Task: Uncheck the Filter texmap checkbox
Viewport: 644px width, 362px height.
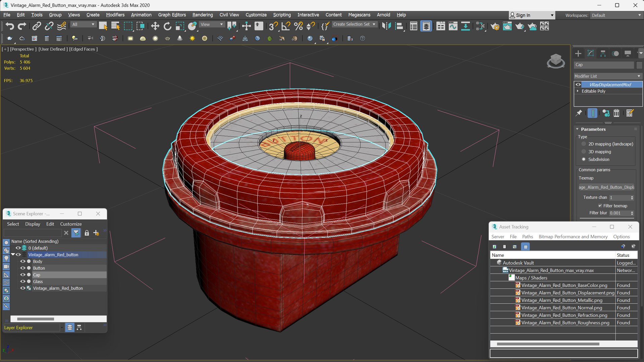Action: click(x=600, y=206)
